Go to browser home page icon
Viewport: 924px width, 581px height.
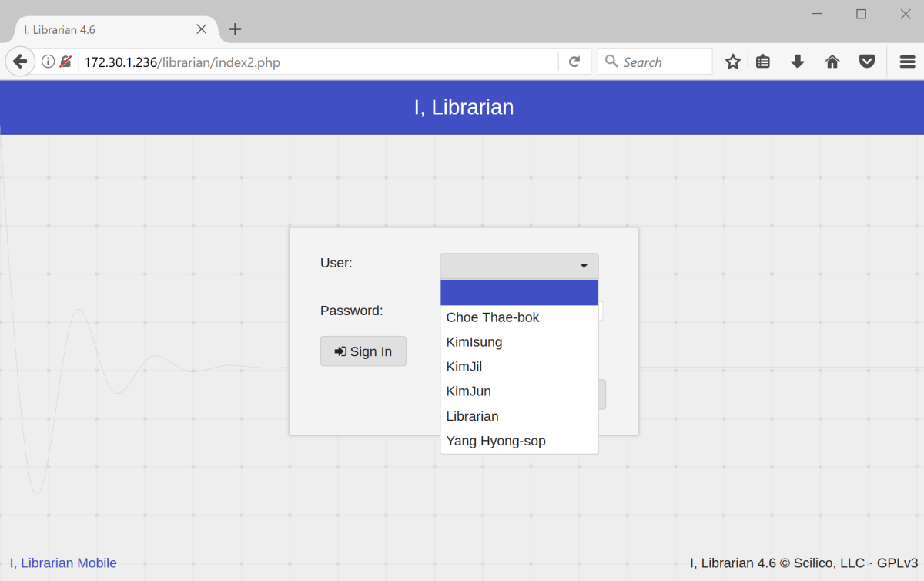click(x=832, y=62)
